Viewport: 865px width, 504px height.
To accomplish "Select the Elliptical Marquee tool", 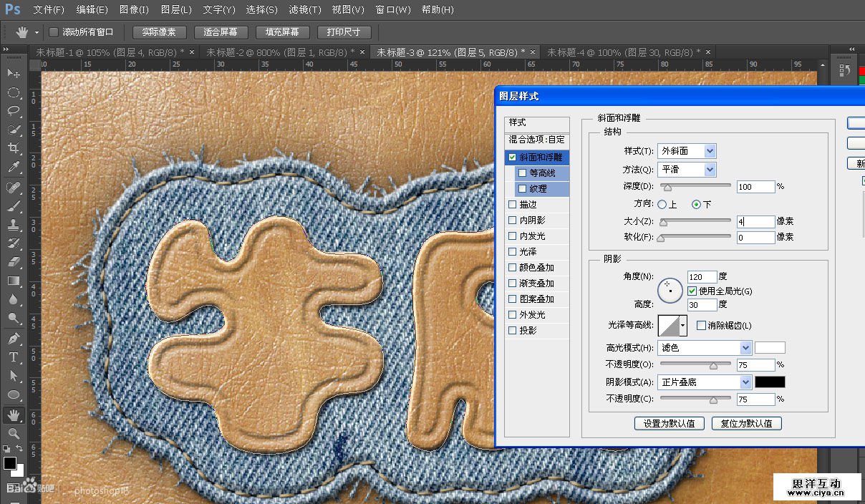I will 13,92.
